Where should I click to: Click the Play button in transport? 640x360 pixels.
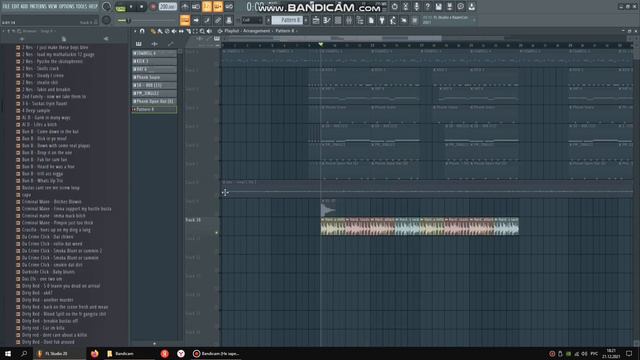[x=131, y=7]
